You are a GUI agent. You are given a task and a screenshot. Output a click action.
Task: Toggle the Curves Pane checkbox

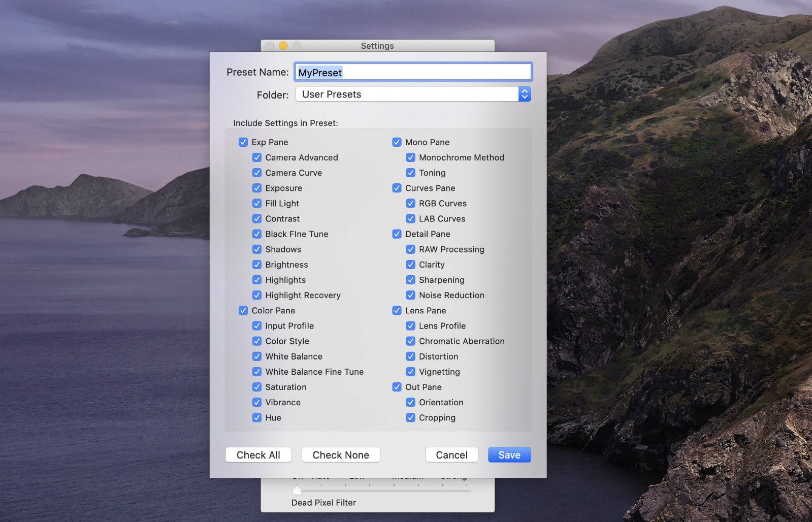[397, 188]
